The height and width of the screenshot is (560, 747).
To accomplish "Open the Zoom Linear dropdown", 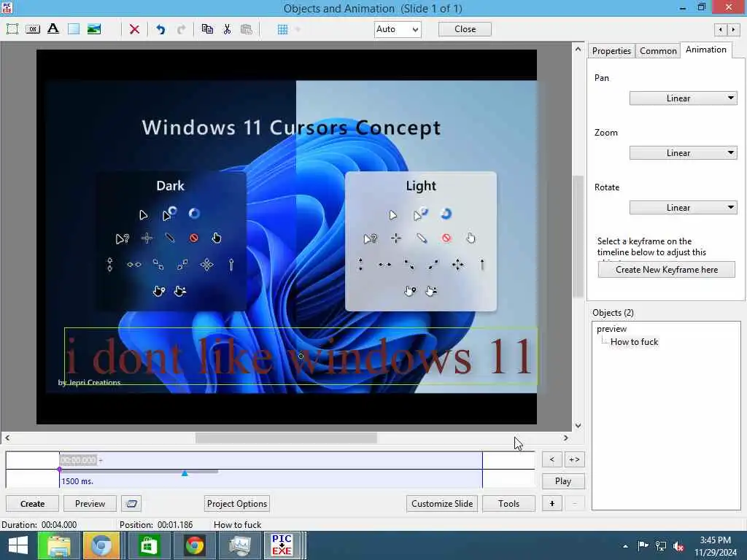I will tap(683, 153).
